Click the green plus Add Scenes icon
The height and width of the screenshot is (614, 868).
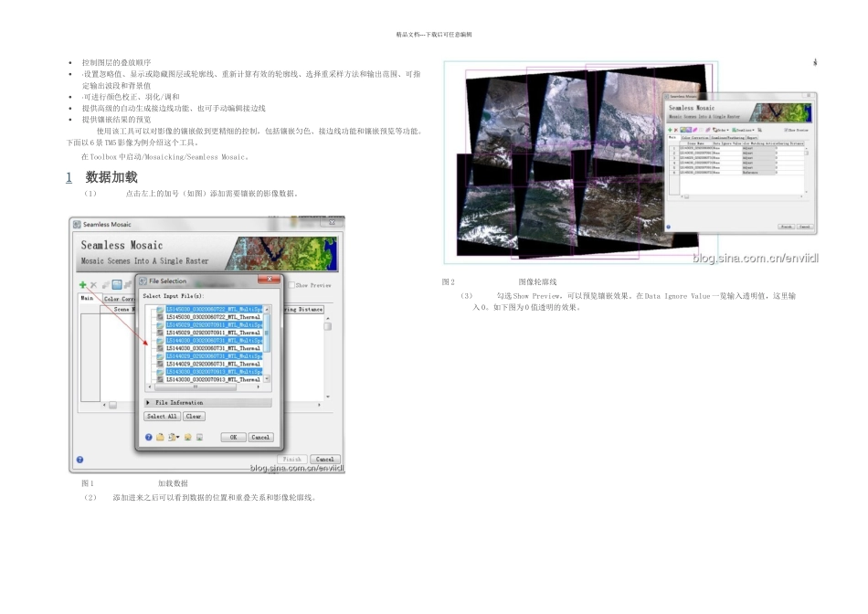click(x=82, y=284)
